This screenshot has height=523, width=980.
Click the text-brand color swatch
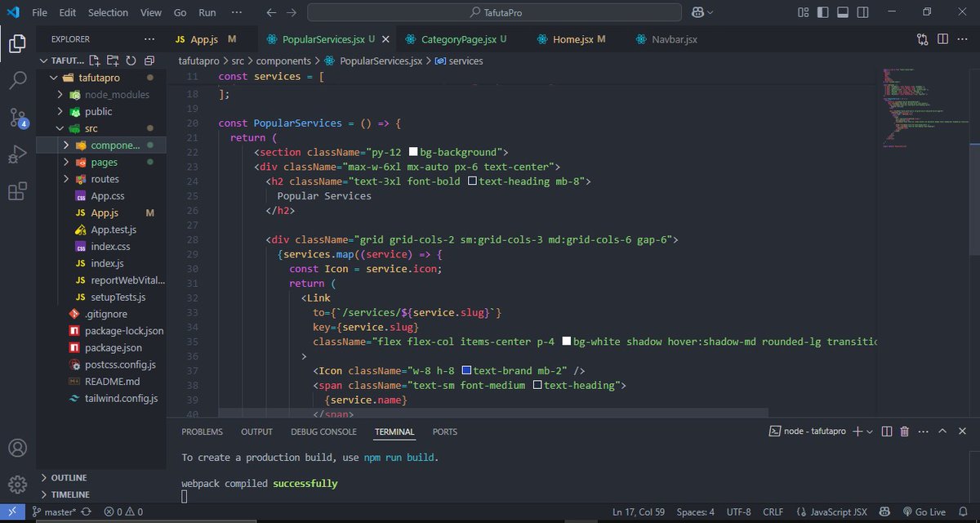point(466,370)
